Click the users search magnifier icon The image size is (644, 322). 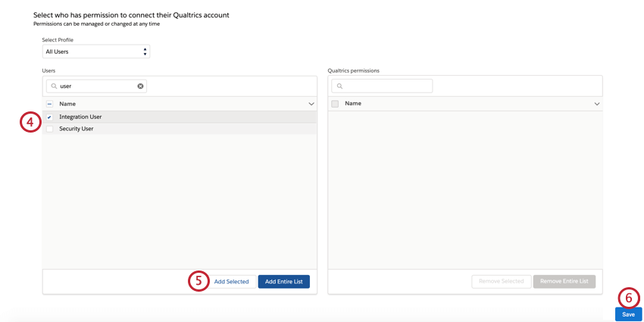pyautogui.click(x=54, y=86)
